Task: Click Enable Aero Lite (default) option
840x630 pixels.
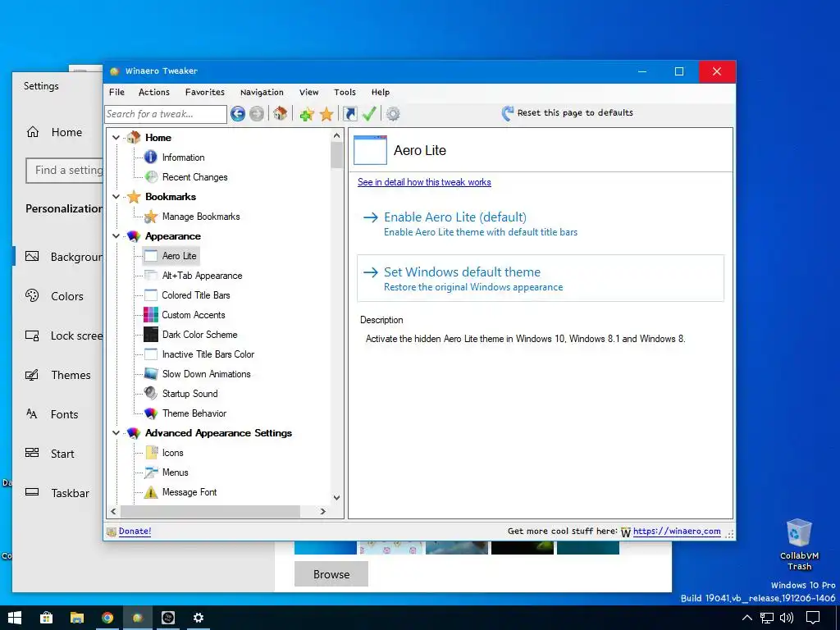Action: tap(541, 223)
